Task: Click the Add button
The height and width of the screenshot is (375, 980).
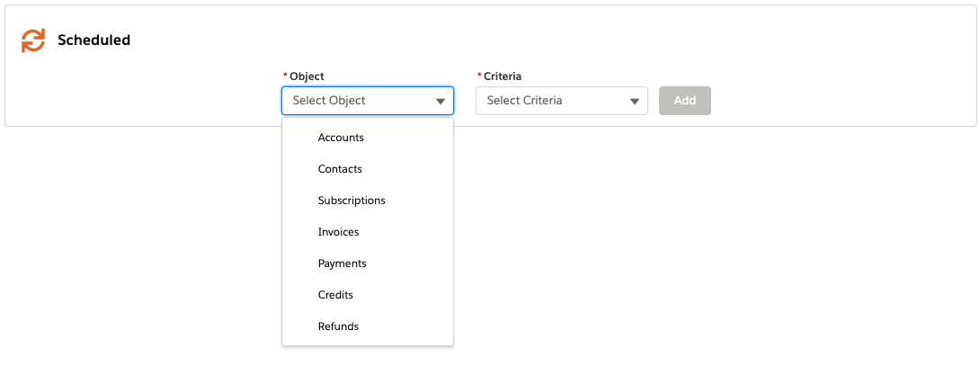Action: [x=685, y=101]
